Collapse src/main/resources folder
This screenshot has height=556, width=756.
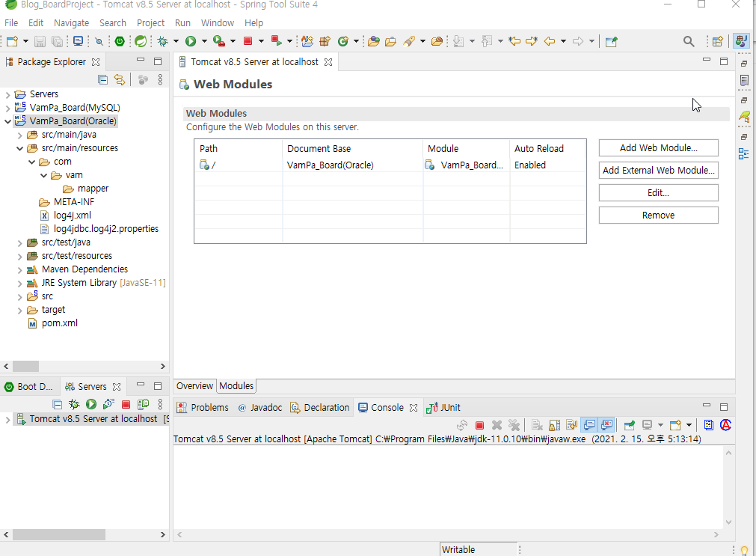[x=19, y=149]
